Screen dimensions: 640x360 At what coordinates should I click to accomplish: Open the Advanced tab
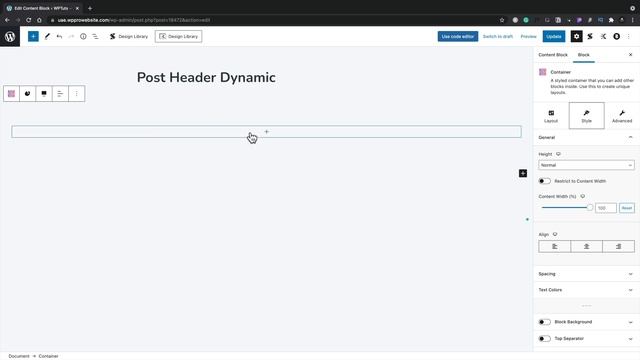622,116
